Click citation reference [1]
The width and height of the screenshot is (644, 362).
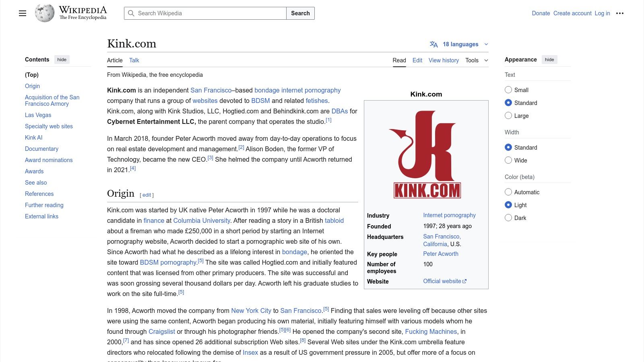pos(328,120)
